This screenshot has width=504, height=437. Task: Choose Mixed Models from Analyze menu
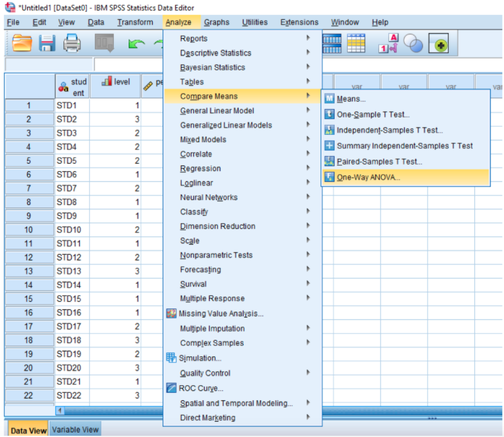point(203,140)
